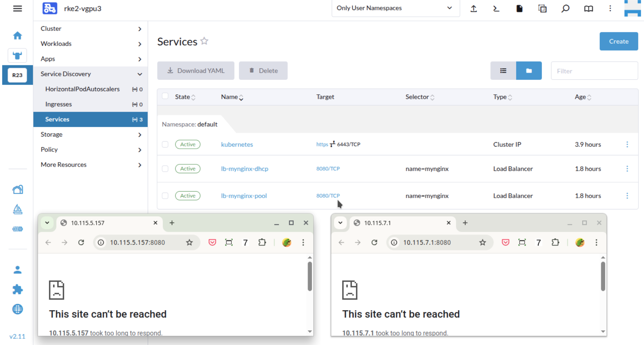644x345 pixels.
Task: Toggle the select-all checkbox in table header
Action: point(165,96)
